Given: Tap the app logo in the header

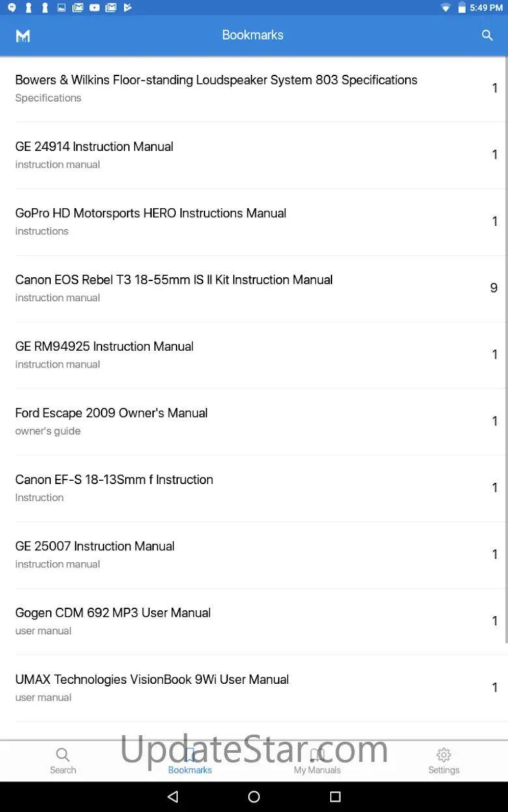Looking at the screenshot, I should pos(23,35).
